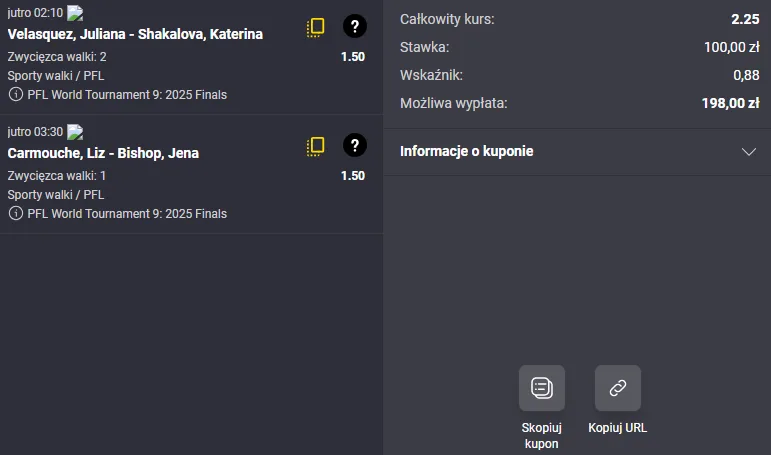Click yellow copy icon for Velasquez - Shakalova bet

tap(316, 27)
